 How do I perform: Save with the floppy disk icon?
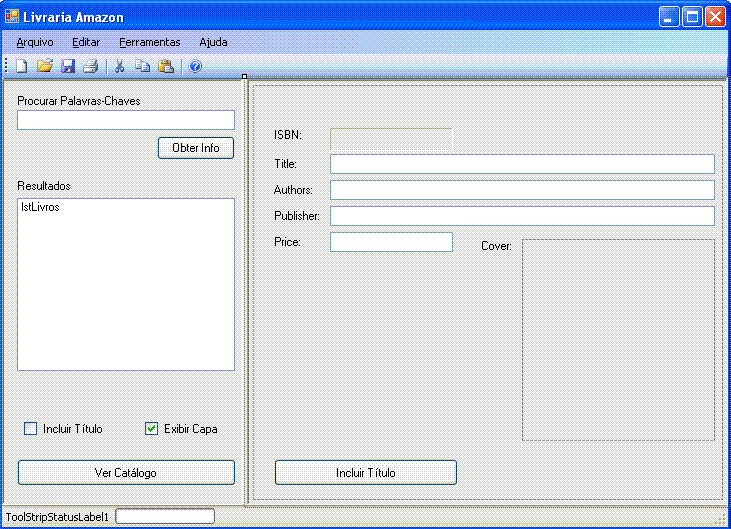[x=68, y=66]
